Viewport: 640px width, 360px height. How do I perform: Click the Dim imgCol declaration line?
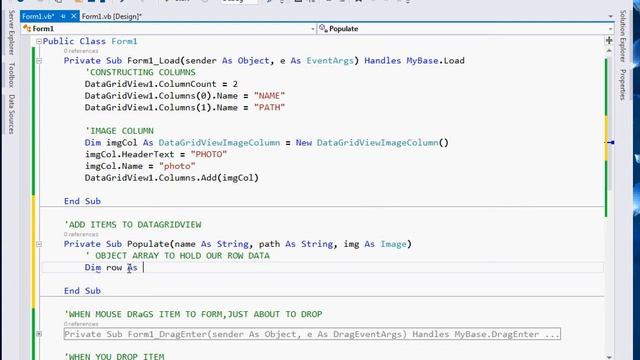tap(267, 143)
